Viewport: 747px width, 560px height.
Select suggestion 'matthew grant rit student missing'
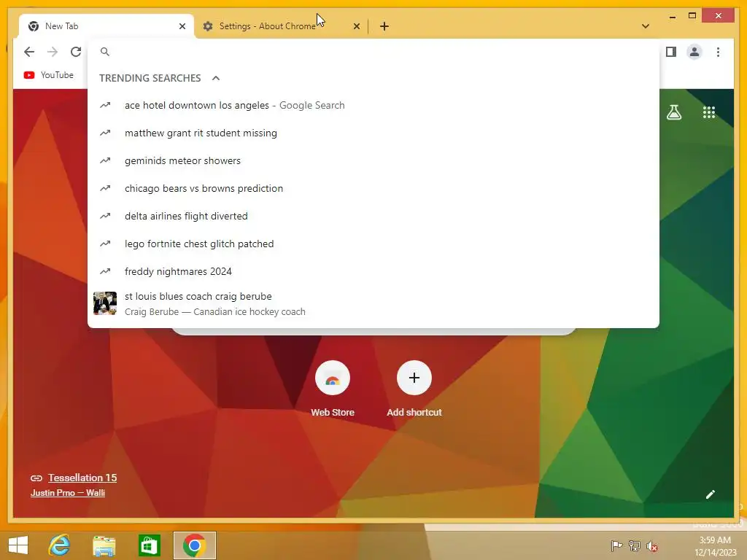(373, 133)
